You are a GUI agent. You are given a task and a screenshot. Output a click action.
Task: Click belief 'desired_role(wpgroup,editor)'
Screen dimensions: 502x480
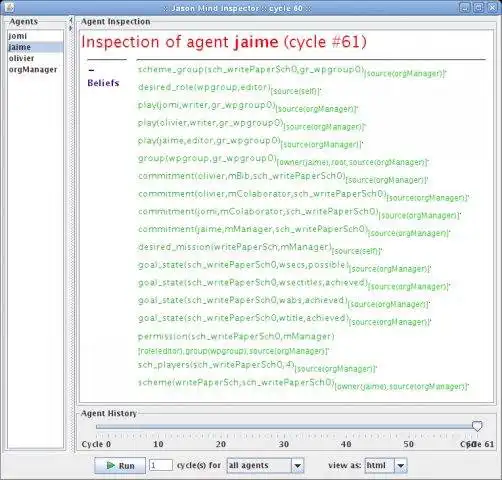pyautogui.click(x=204, y=87)
